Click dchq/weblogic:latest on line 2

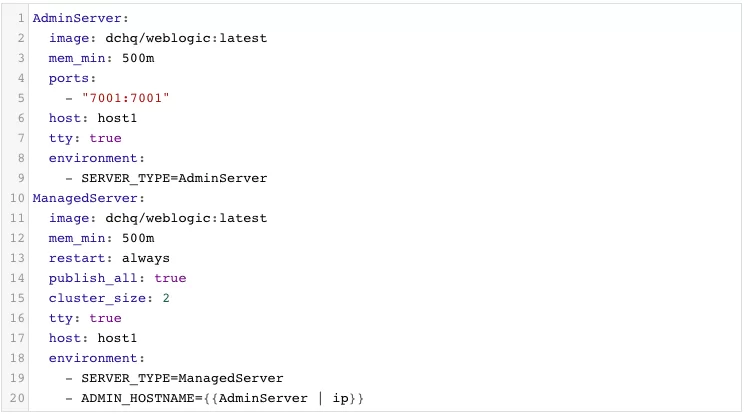pos(186,38)
